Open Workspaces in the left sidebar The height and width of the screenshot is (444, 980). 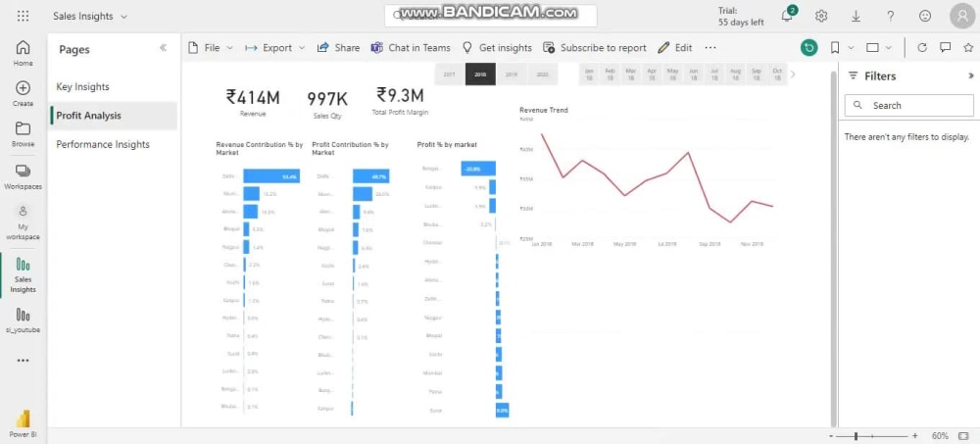(x=24, y=177)
